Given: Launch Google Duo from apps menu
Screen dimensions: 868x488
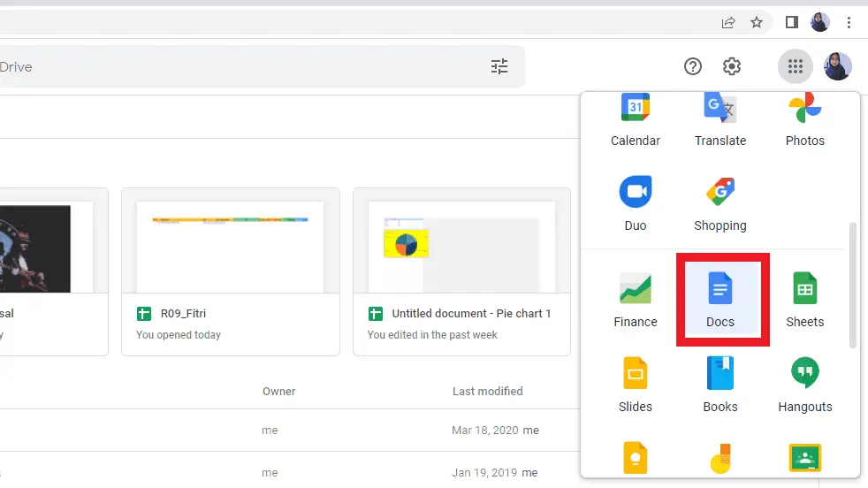Looking at the screenshot, I should tap(635, 203).
